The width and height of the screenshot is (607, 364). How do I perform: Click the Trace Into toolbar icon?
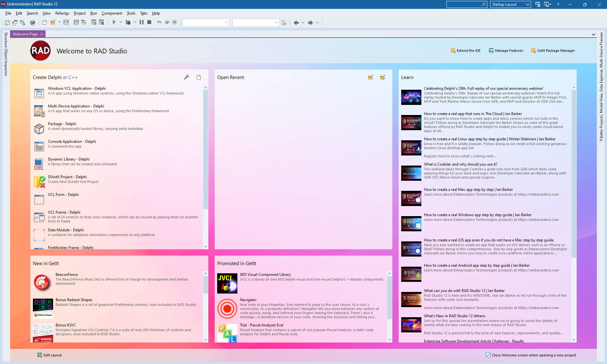tap(159, 22)
